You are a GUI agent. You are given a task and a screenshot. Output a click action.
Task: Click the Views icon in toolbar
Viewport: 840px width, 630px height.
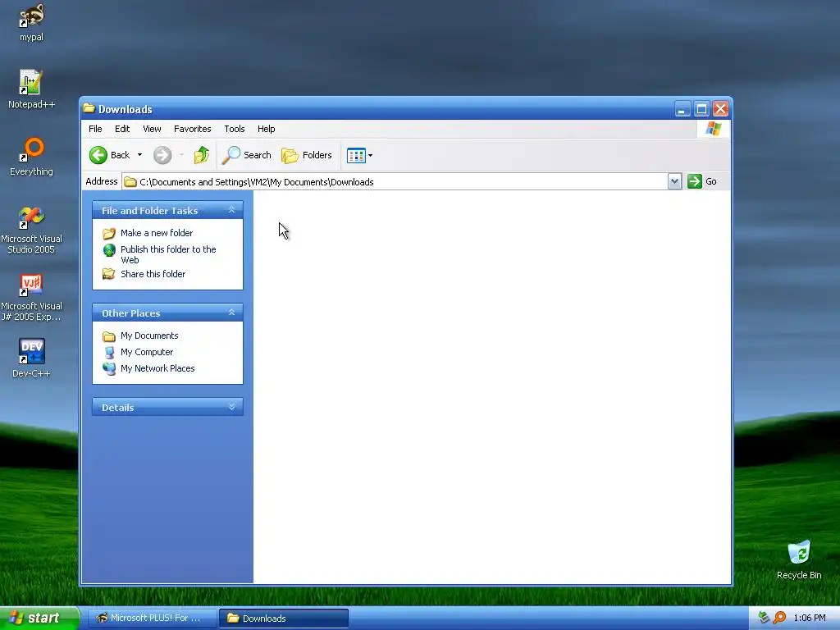click(x=356, y=155)
